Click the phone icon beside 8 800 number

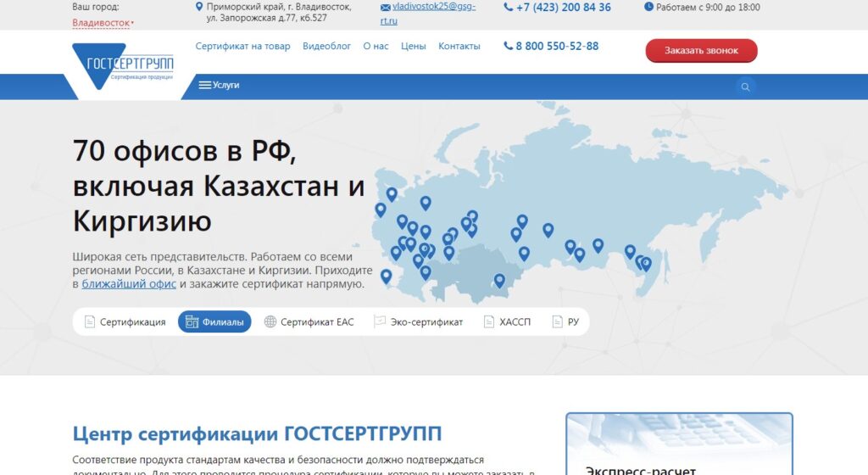[509, 46]
